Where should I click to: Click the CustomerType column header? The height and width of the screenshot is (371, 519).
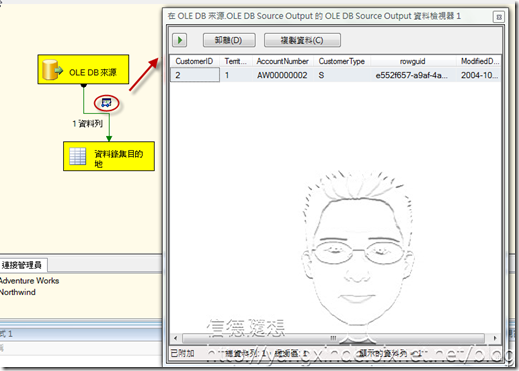point(342,61)
